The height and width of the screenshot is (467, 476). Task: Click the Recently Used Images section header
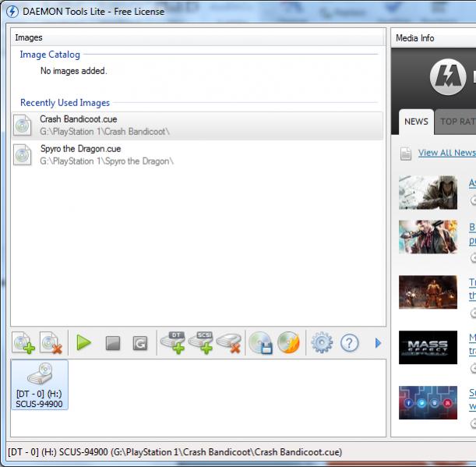click(65, 103)
